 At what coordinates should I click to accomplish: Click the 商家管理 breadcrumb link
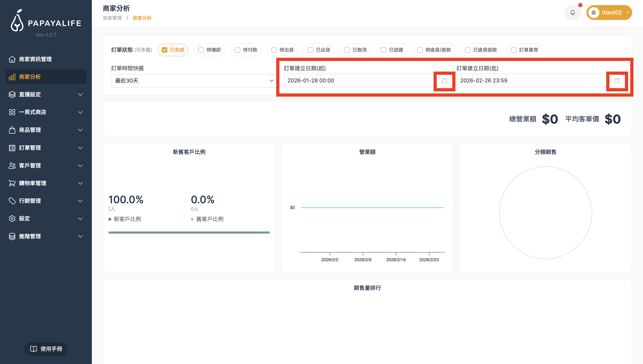click(112, 18)
